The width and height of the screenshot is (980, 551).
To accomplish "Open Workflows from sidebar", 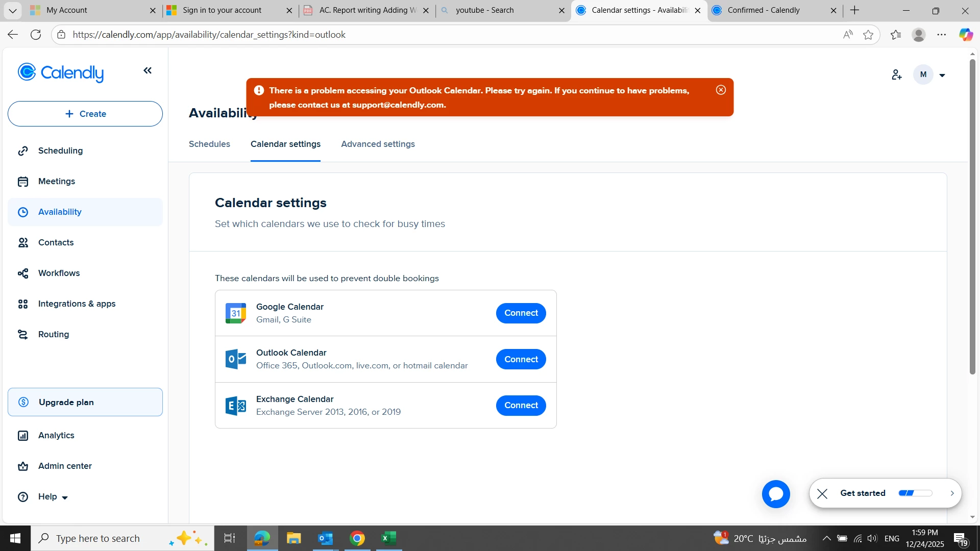I will (59, 273).
